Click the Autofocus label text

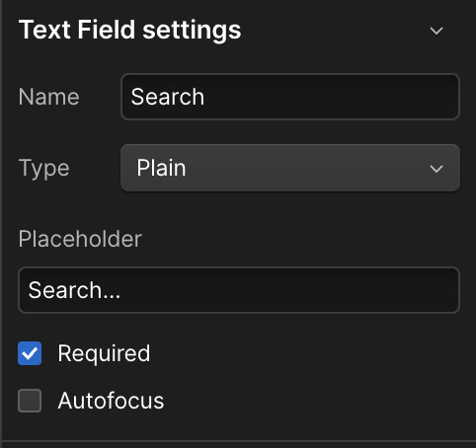(111, 401)
